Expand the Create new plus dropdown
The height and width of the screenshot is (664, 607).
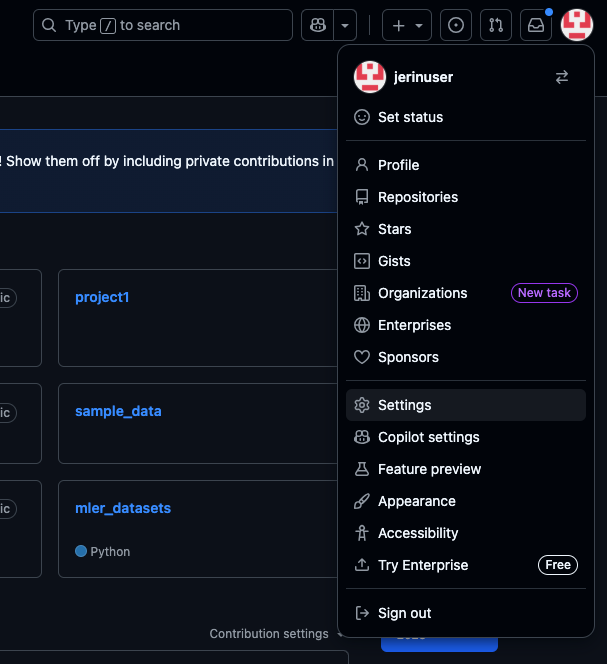coord(408,25)
